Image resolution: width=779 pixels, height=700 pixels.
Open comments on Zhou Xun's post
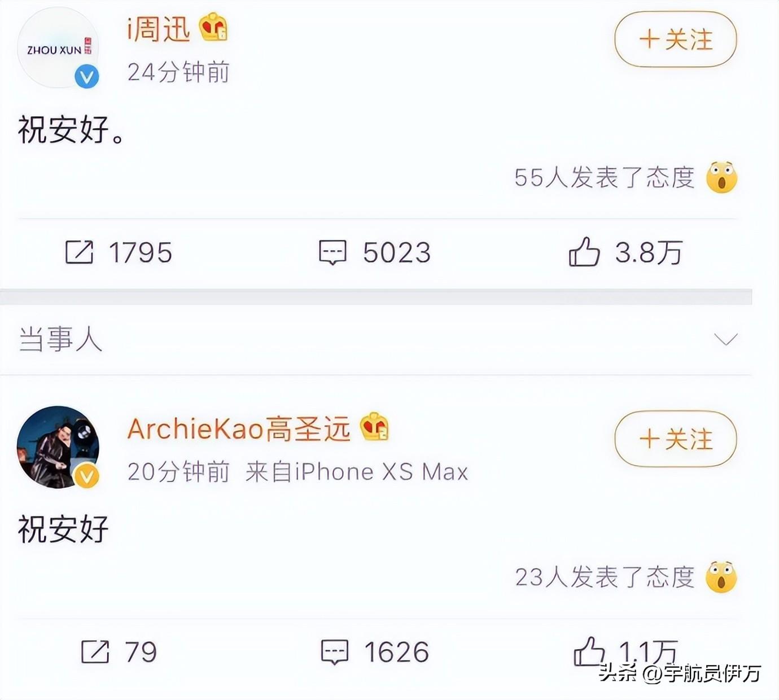[x=332, y=252]
